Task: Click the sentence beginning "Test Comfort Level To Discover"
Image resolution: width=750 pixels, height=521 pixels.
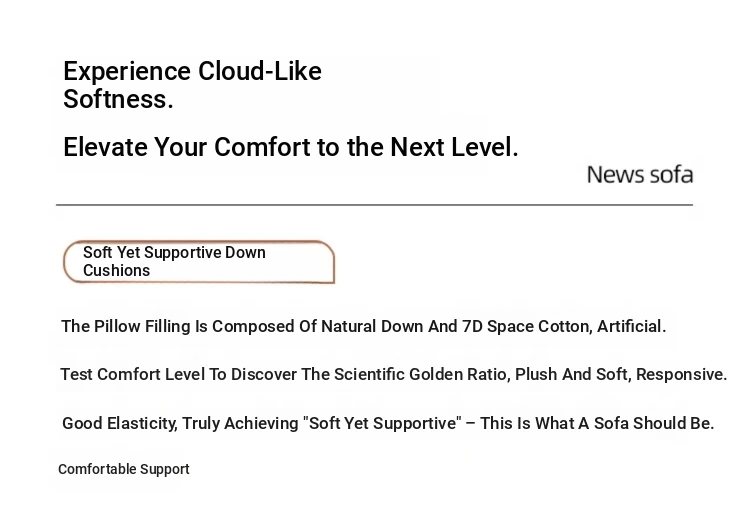Action: [x=393, y=374]
